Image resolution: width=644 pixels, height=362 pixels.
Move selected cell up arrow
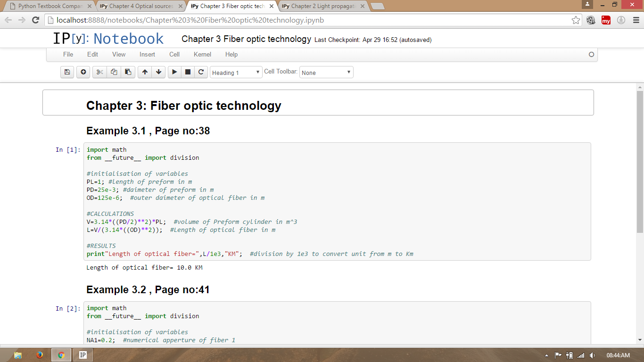(x=145, y=72)
